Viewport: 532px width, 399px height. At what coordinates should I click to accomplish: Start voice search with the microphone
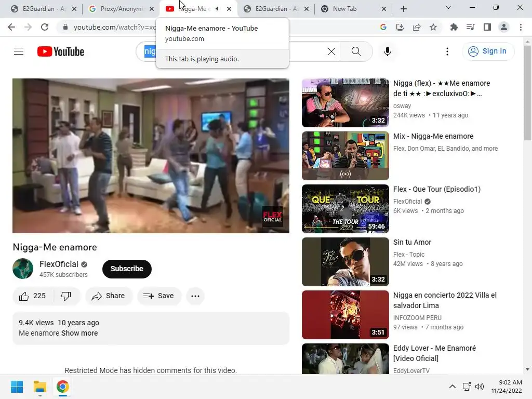(387, 51)
